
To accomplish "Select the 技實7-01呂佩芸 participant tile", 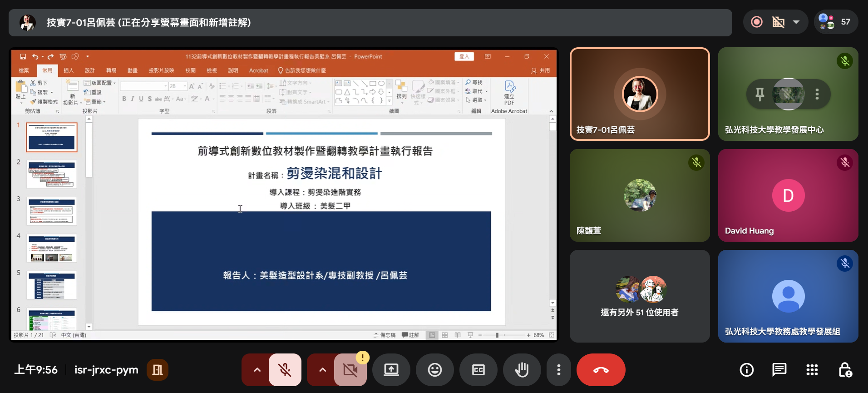I will coord(640,94).
